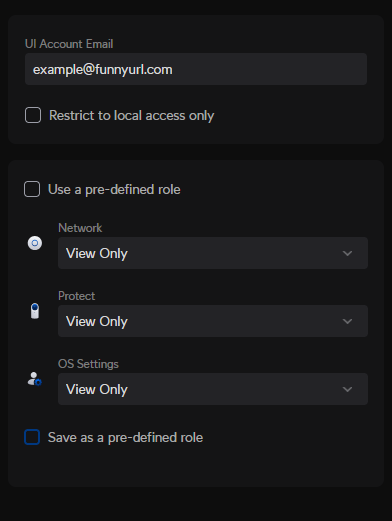Click the Network access point icon
The width and height of the screenshot is (392, 521).
coord(35,243)
